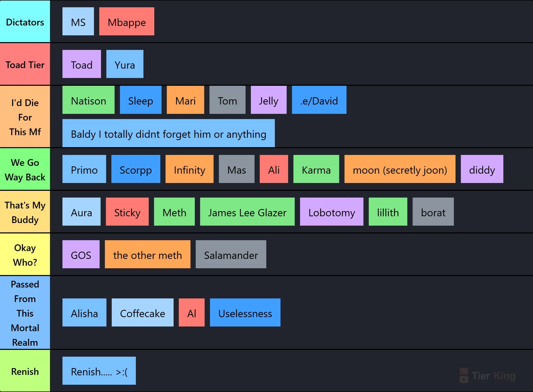Screen dimensions: 533x392
Task: Click the James Lee Glazer tile
Action: (247, 212)
